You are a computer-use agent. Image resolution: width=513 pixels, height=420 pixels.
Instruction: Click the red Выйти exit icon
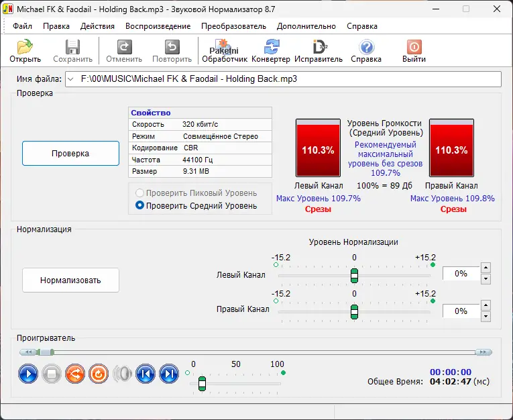point(414,48)
